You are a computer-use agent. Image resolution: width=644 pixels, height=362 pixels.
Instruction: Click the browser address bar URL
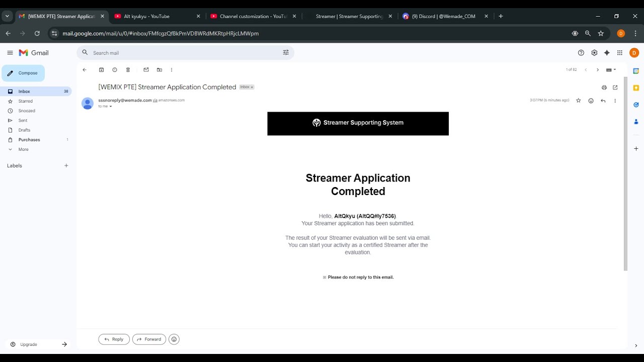pyautogui.click(x=160, y=33)
